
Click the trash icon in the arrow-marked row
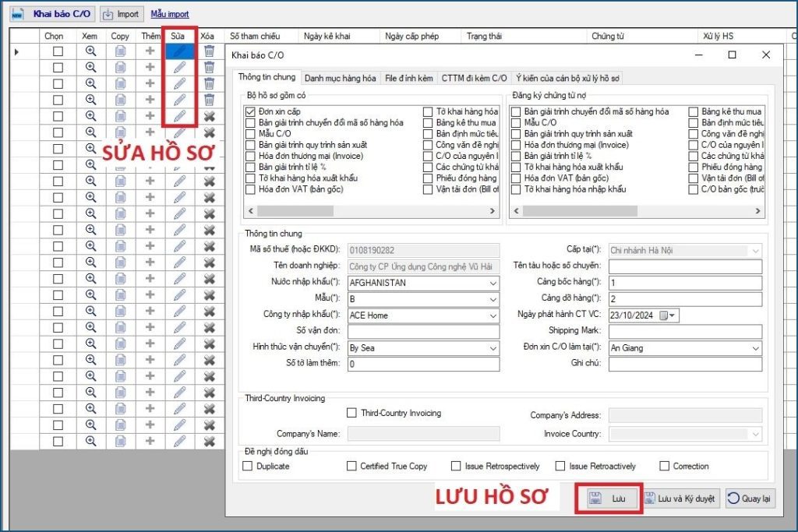[x=209, y=51]
